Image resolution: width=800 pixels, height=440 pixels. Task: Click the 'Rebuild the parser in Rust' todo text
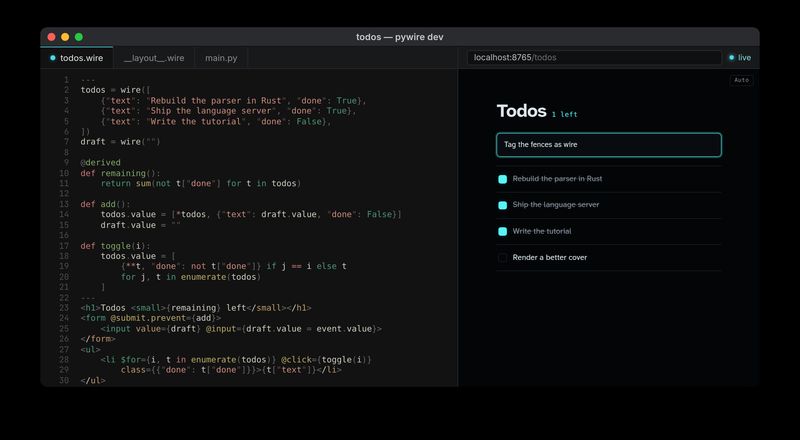557,179
